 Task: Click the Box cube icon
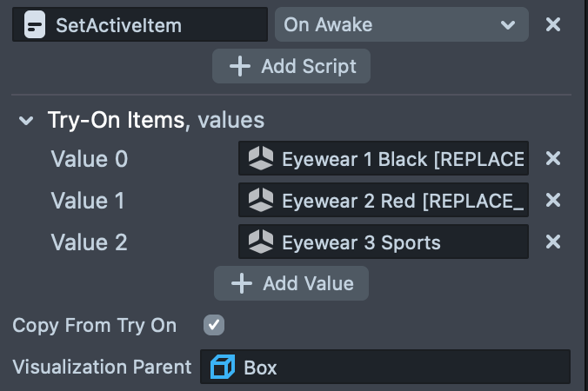pyautogui.click(x=223, y=368)
